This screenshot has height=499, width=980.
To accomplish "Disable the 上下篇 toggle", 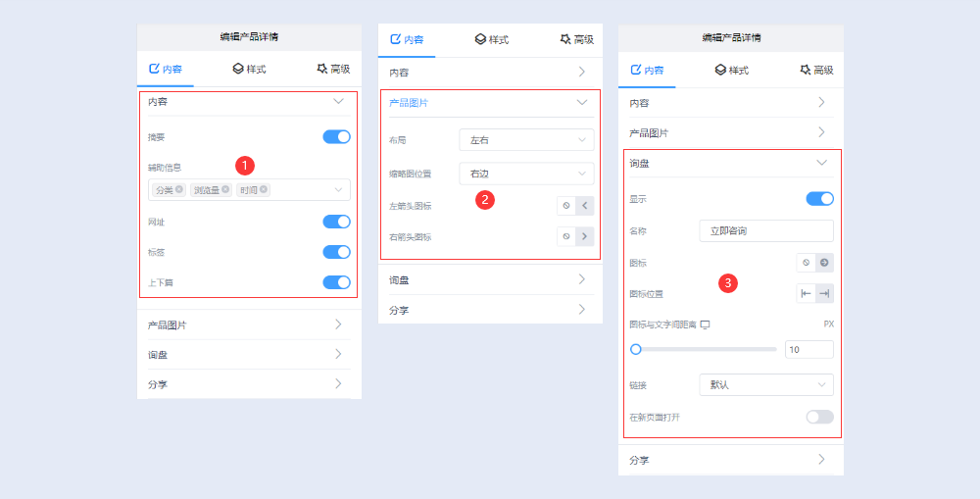I will (x=336, y=282).
